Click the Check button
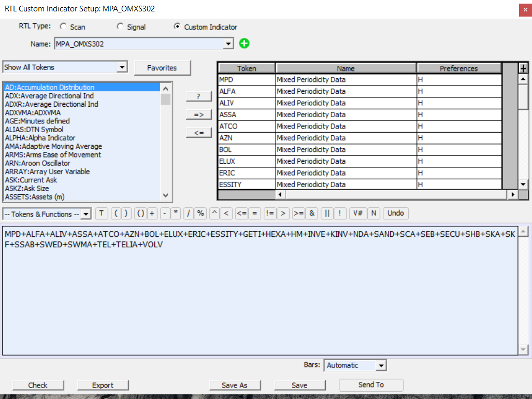The width and height of the screenshot is (532, 399). click(38, 385)
